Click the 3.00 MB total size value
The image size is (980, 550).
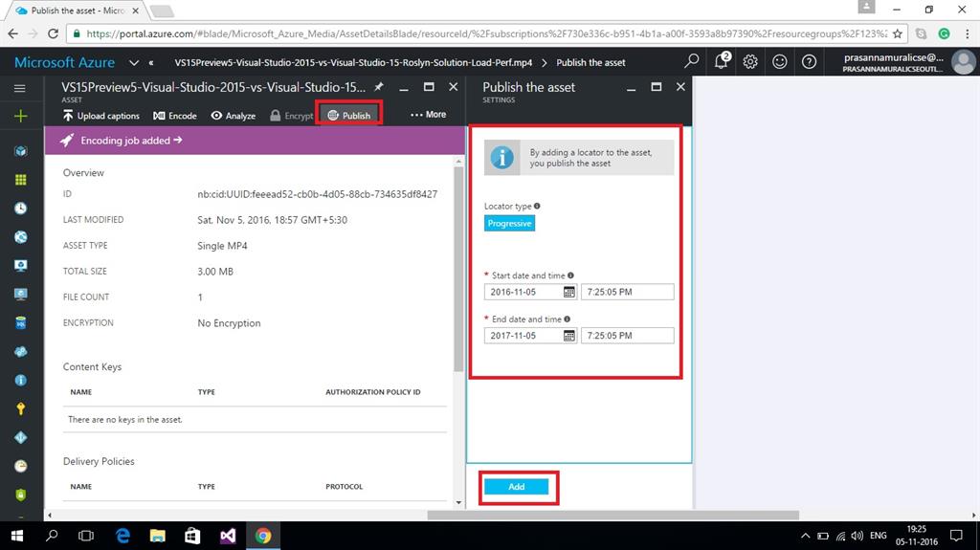[x=215, y=272]
